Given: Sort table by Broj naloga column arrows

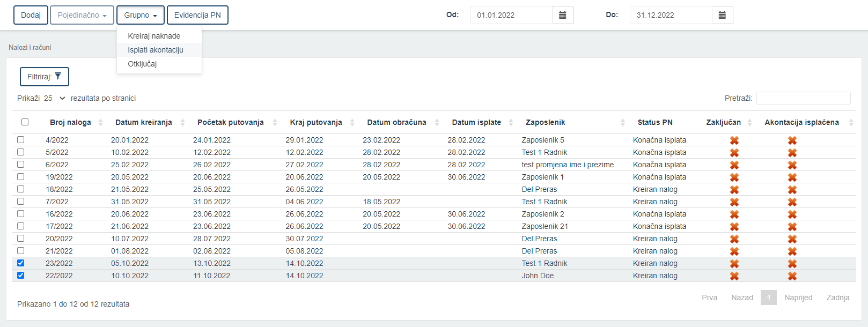Looking at the screenshot, I should coord(101,123).
